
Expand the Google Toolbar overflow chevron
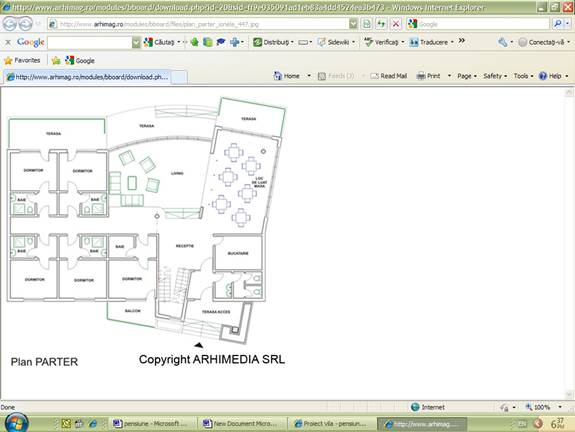[462, 41]
